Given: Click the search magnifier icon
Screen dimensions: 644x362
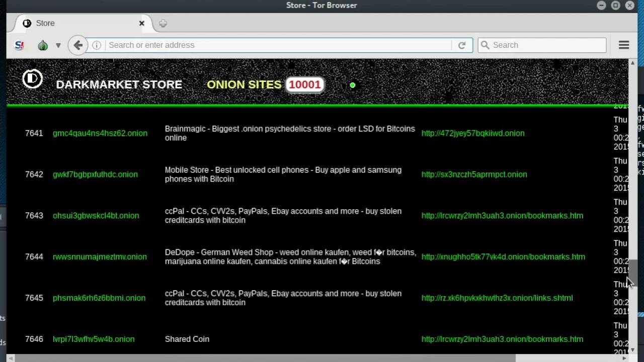Looking at the screenshot, I should [485, 45].
